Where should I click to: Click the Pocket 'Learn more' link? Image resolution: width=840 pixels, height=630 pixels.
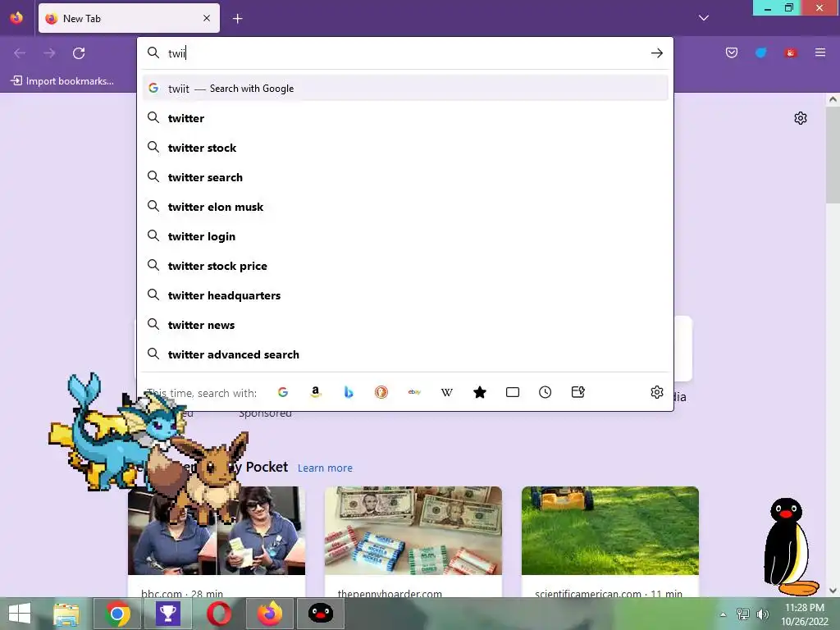(x=325, y=468)
